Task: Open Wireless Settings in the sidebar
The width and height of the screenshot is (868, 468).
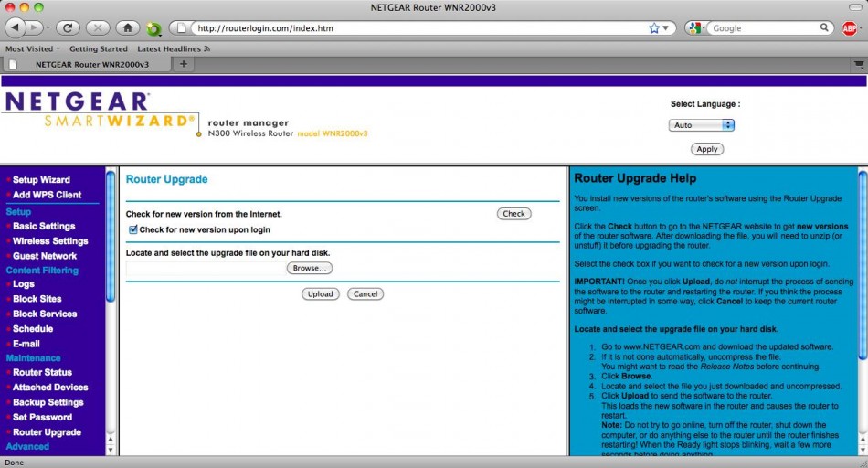Action: (x=50, y=241)
